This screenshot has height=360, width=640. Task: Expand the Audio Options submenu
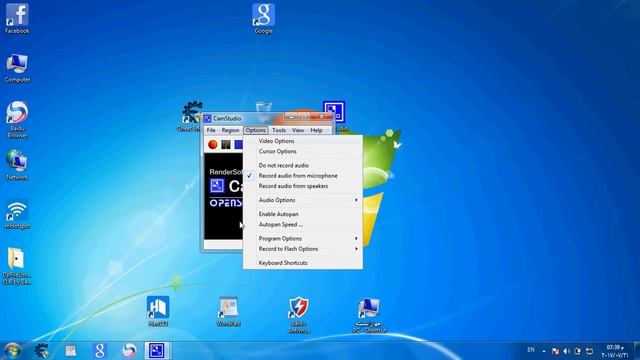302,200
